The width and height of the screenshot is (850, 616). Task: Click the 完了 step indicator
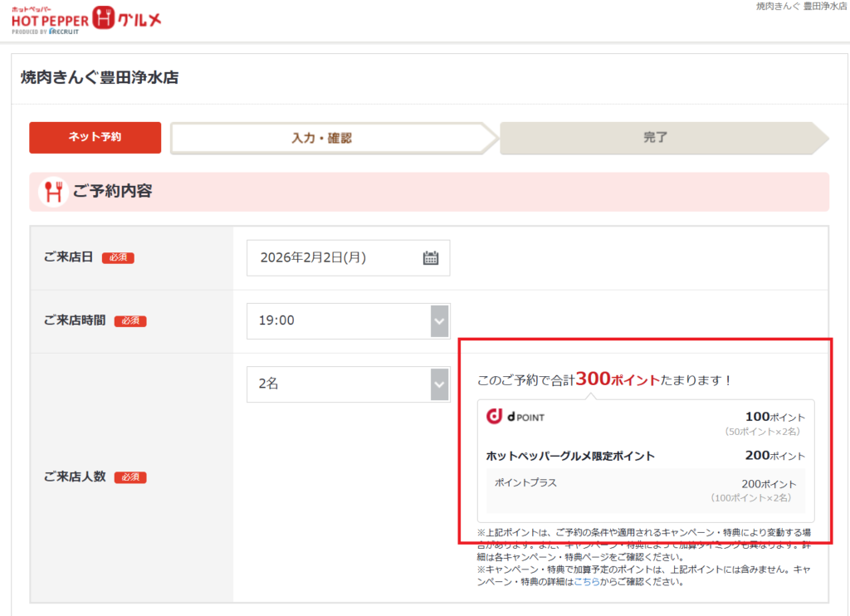click(656, 138)
